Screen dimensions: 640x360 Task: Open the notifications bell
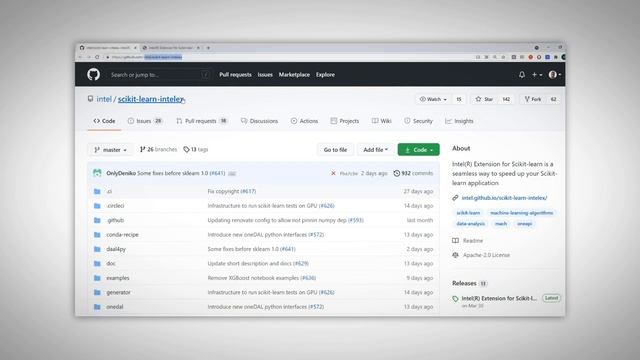[522, 75]
